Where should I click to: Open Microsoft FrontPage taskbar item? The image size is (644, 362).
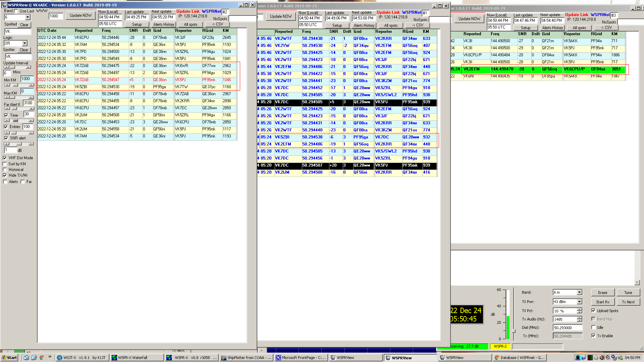pos(301,358)
